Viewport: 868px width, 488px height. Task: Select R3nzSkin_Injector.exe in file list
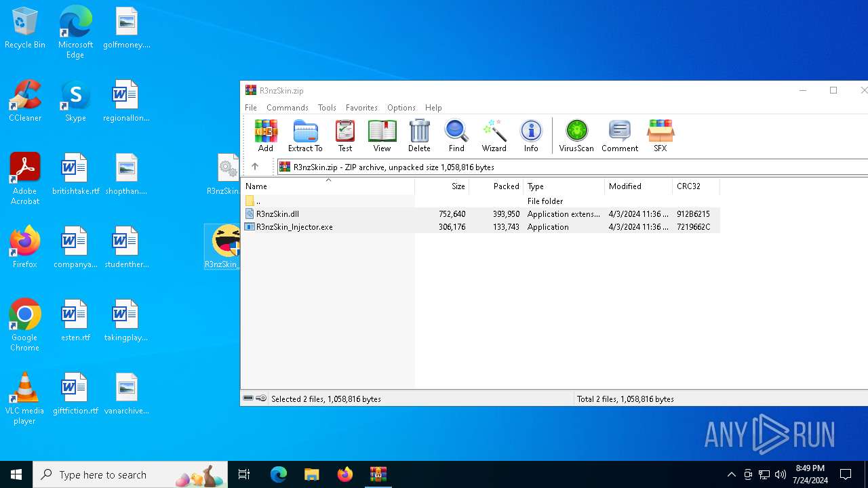481,227
